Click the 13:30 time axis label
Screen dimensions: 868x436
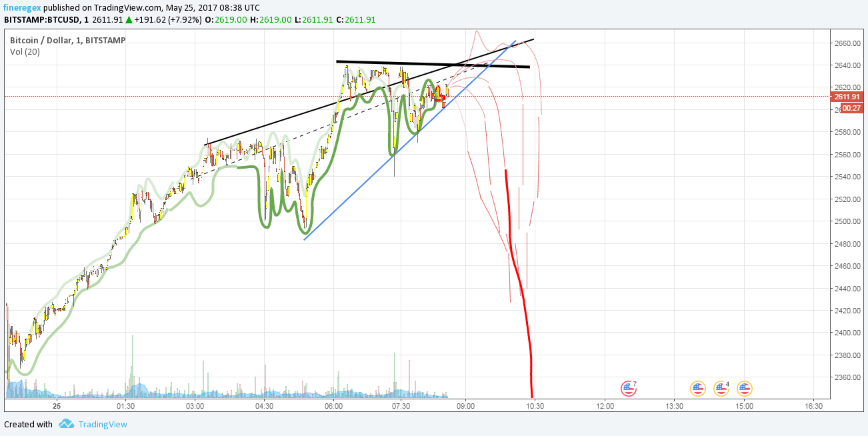[x=675, y=405]
